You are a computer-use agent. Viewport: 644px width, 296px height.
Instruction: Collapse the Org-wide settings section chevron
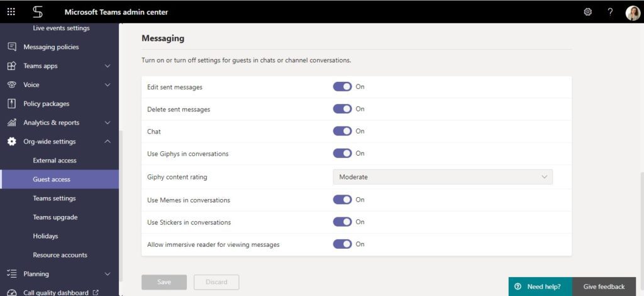coord(108,142)
